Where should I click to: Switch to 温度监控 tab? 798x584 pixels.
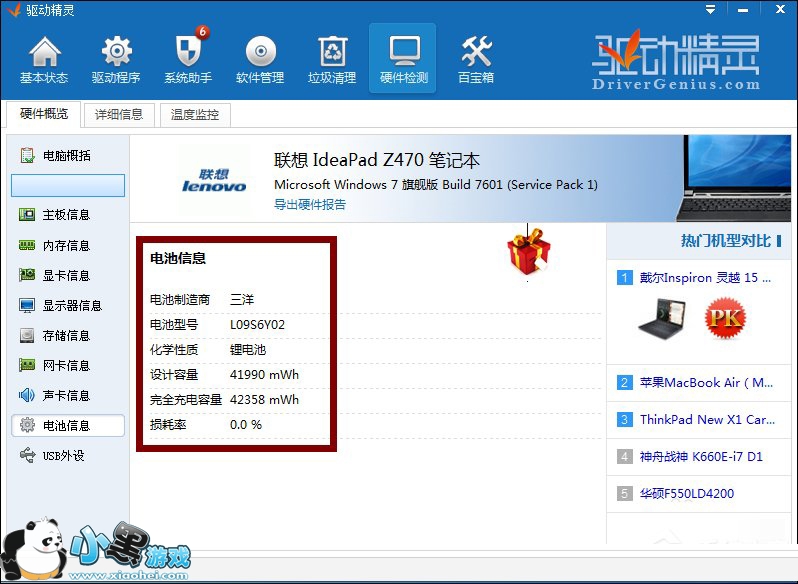tap(195, 114)
